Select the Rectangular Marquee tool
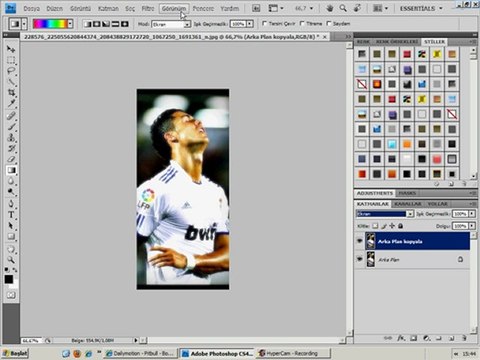The image size is (480, 360). point(11,60)
